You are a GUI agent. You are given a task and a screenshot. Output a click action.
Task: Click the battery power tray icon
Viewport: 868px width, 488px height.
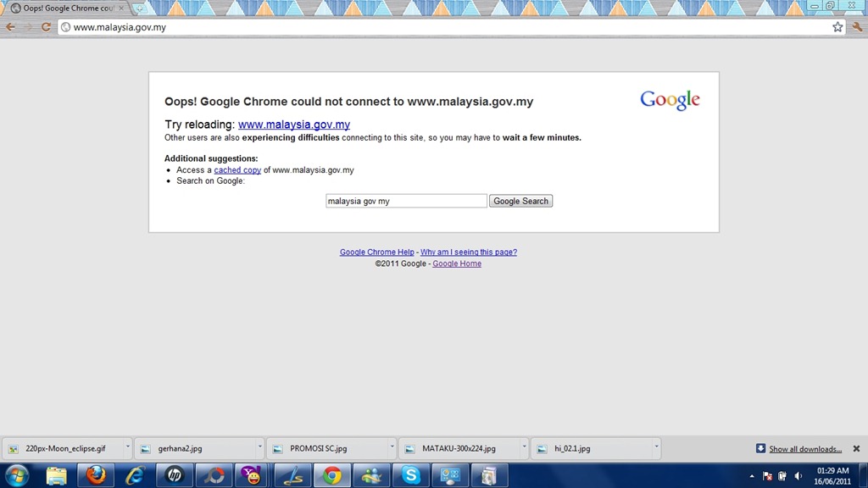(x=782, y=476)
